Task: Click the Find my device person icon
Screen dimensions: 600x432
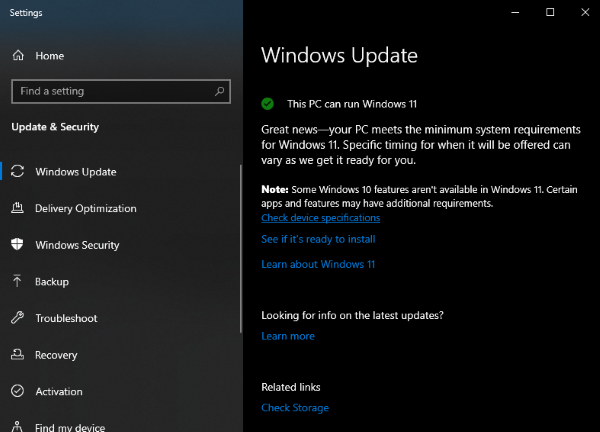Action: coord(17,427)
